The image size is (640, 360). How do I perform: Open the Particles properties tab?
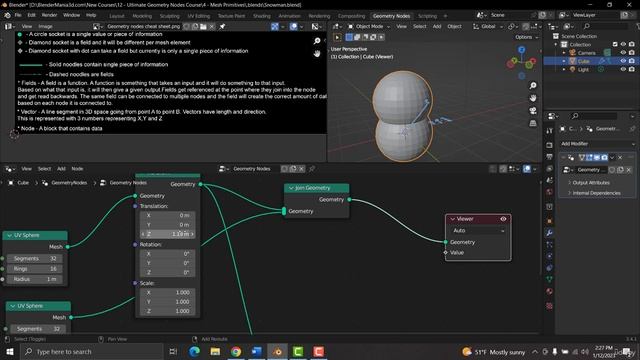pos(549,244)
